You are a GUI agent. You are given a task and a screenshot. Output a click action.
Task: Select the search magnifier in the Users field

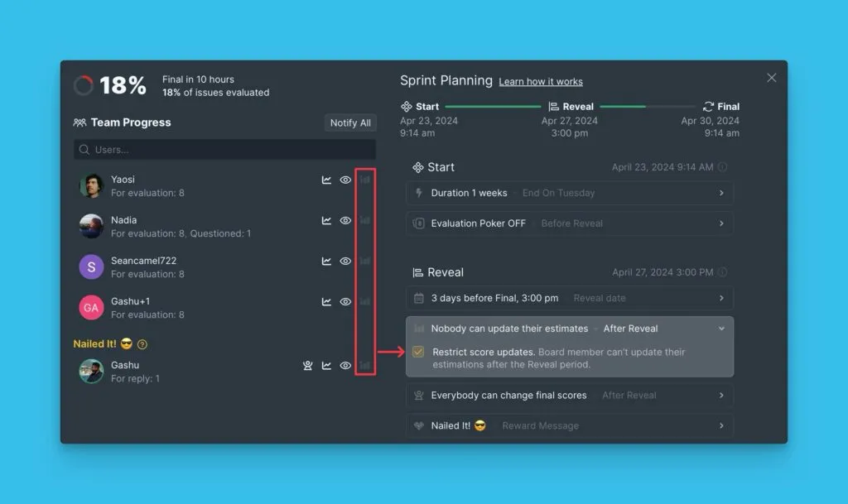click(84, 150)
